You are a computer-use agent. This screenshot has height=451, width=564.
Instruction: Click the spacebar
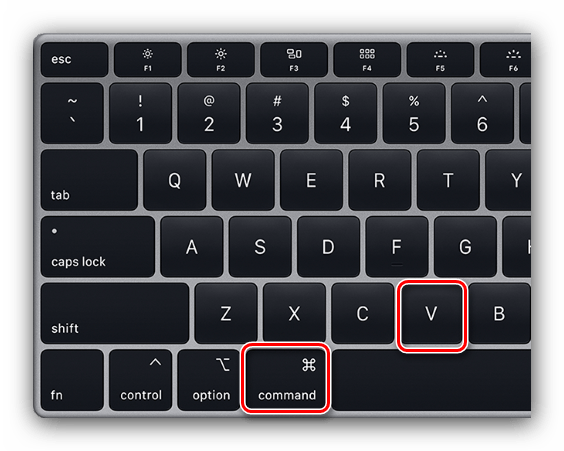pos(431,380)
